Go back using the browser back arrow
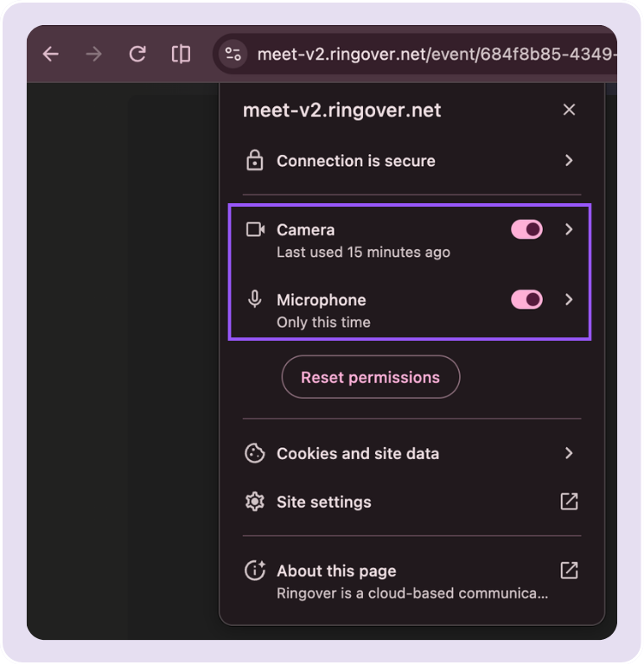The image size is (644, 665). (x=51, y=54)
